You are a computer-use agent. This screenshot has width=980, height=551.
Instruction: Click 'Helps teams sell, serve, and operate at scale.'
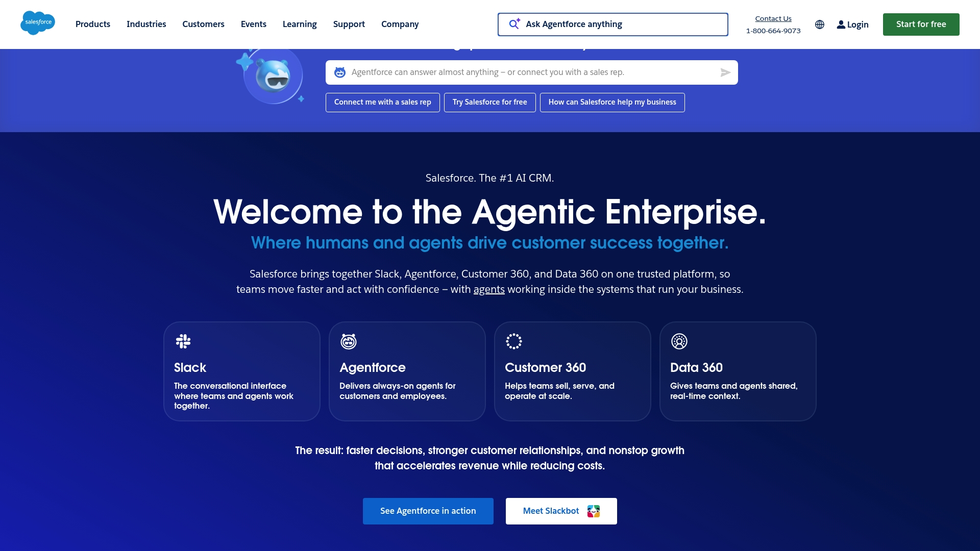click(559, 391)
